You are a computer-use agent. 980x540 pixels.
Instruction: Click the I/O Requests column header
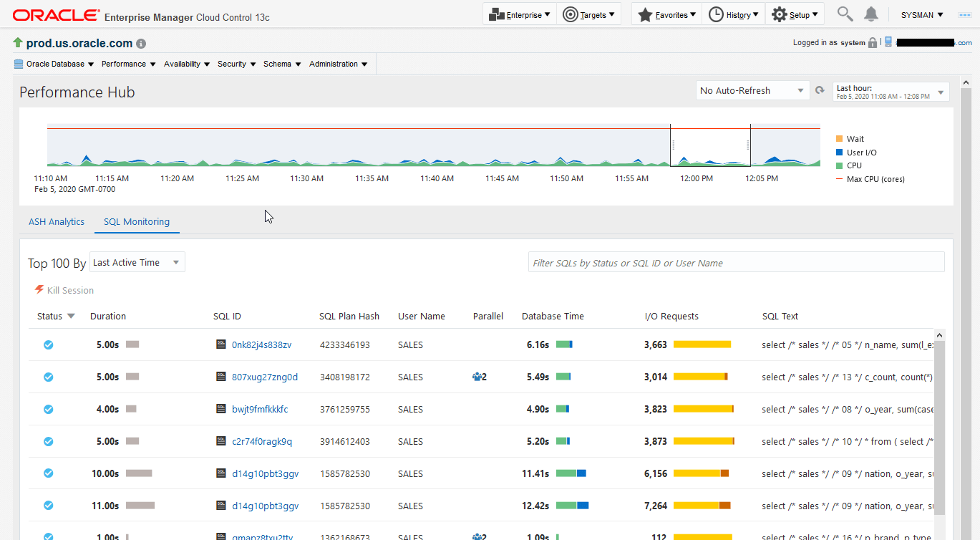point(671,316)
